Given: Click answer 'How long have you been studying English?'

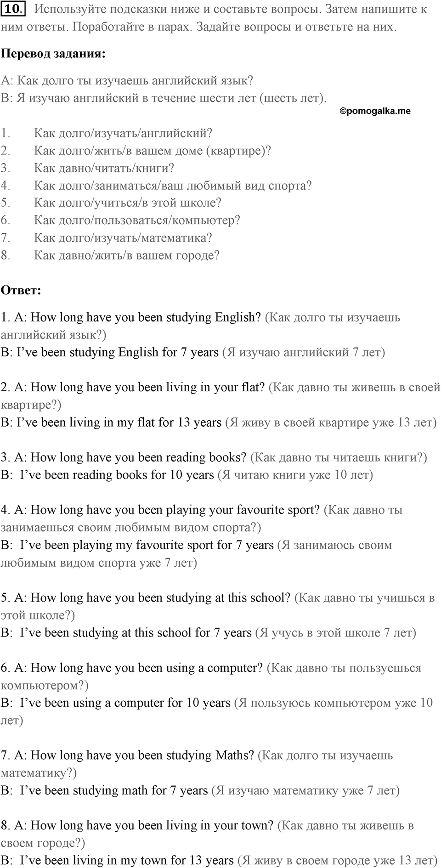Looking at the screenshot, I should click(x=146, y=317).
